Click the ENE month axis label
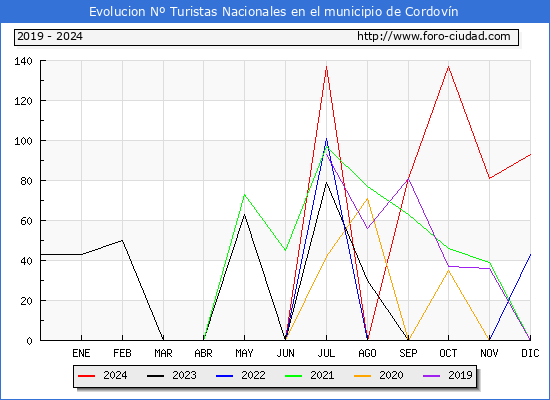The height and width of the screenshot is (400, 550). (x=81, y=353)
